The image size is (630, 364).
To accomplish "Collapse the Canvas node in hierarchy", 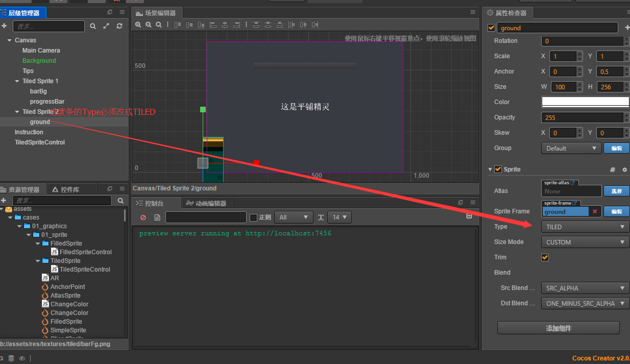I will coord(9,40).
